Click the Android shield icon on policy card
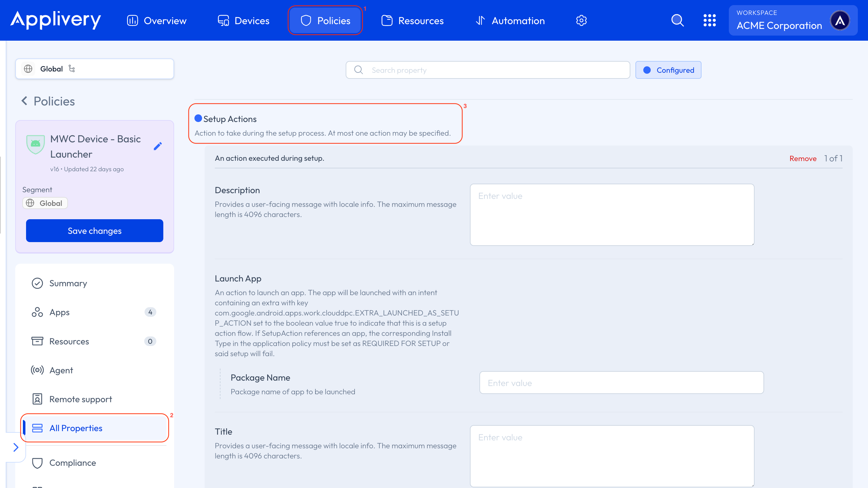Viewport: 868px width, 488px height. 35,145
